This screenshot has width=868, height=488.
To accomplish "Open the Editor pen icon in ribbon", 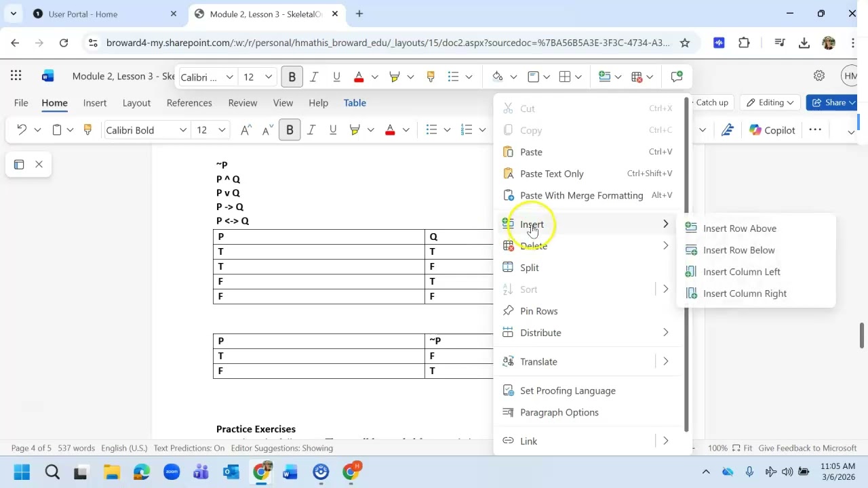I will (x=728, y=130).
